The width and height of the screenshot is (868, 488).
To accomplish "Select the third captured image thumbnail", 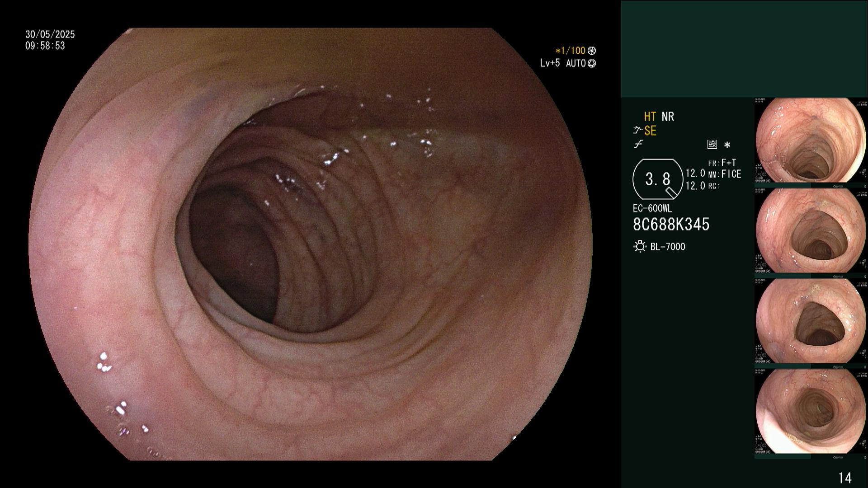I will (x=811, y=321).
